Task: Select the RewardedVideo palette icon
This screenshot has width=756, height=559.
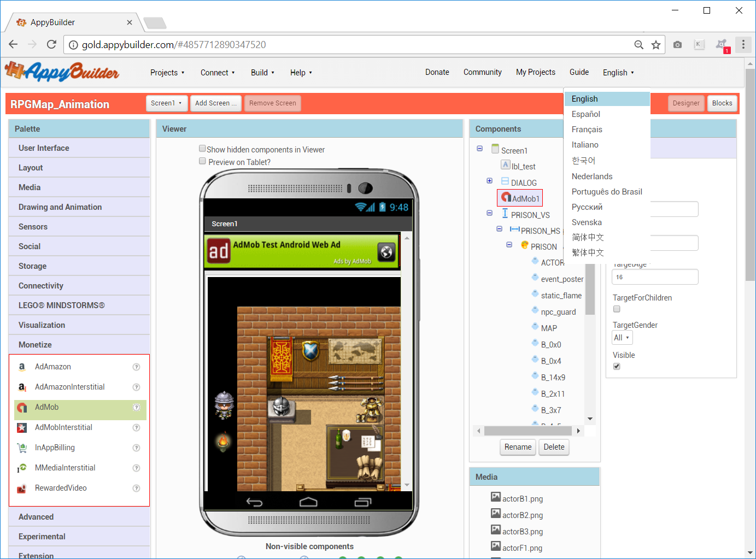Action: click(21, 488)
